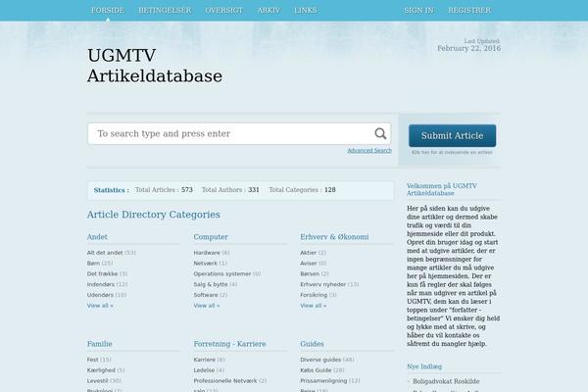This screenshot has width=588, height=392.
Task: Open the Boligadvokat Roskilde post
Action: (446, 381)
